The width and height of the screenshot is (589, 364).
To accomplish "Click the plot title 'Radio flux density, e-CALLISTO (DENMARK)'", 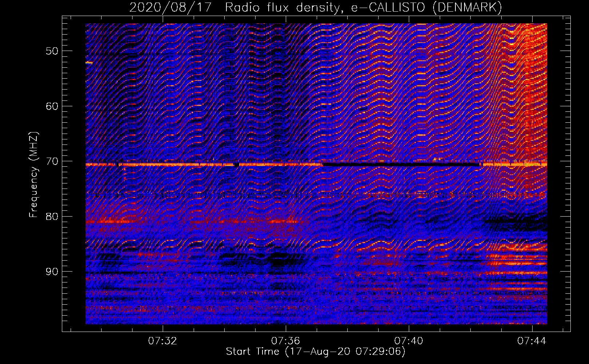I will pos(363,7).
